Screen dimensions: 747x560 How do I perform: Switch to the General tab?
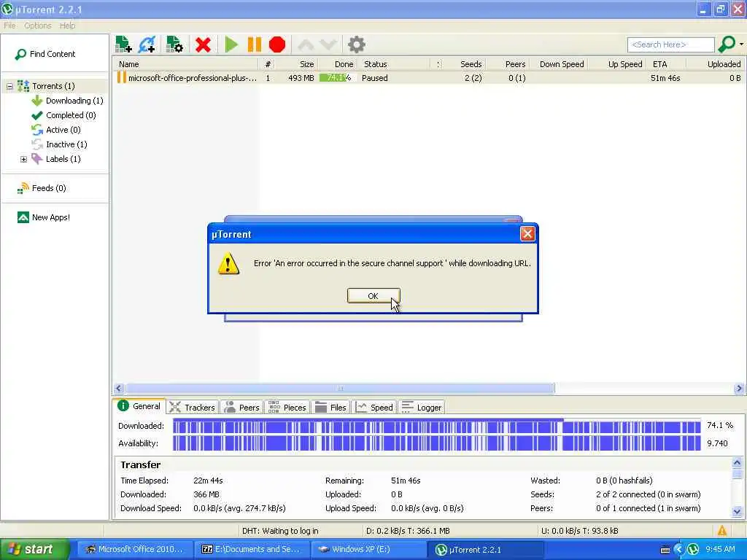pos(139,406)
